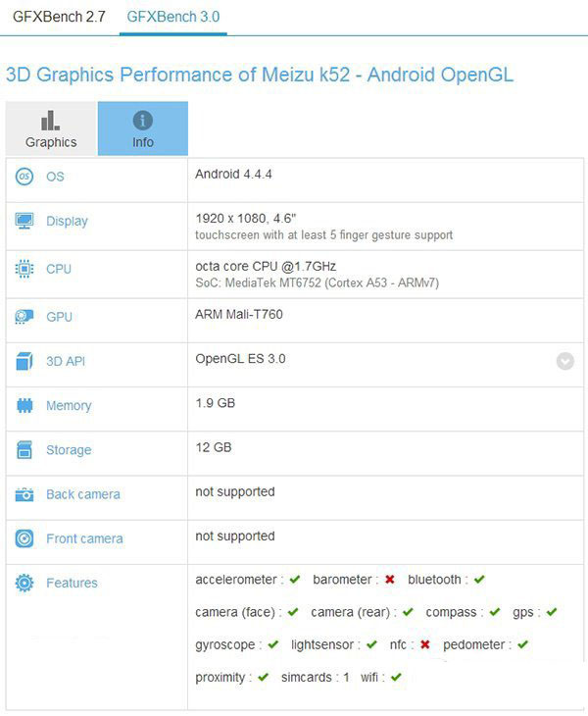The width and height of the screenshot is (588, 716).
Task: Click the red cross next to barometer
Action: click(390, 580)
